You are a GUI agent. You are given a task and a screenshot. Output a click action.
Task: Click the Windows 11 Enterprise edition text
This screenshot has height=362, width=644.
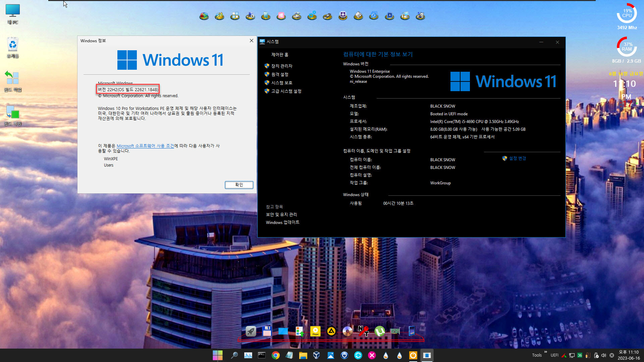click(370, 71)
